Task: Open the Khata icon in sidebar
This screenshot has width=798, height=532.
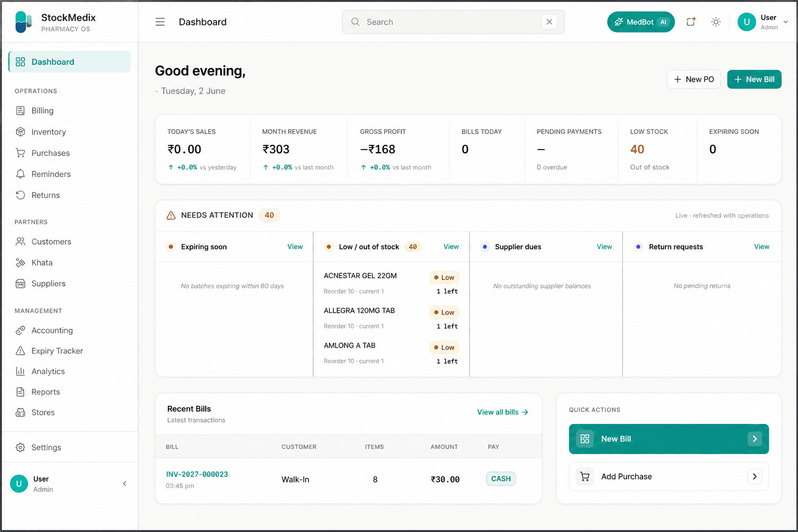Action: point(20,263)
